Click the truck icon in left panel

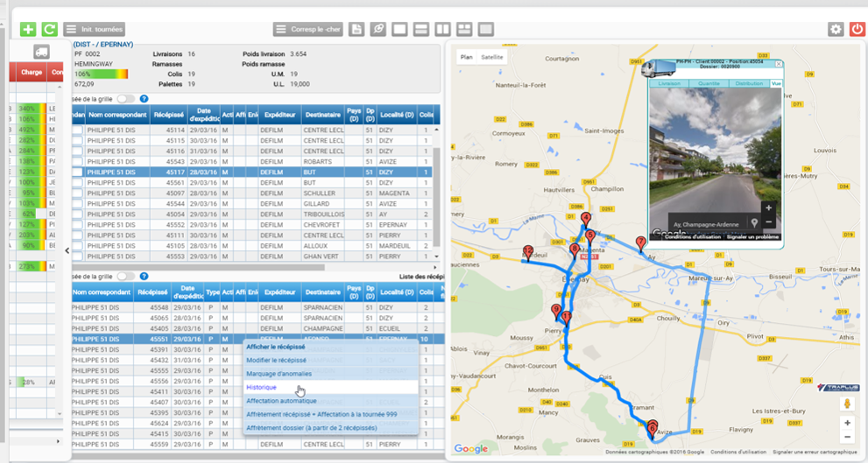pos(41,52)
